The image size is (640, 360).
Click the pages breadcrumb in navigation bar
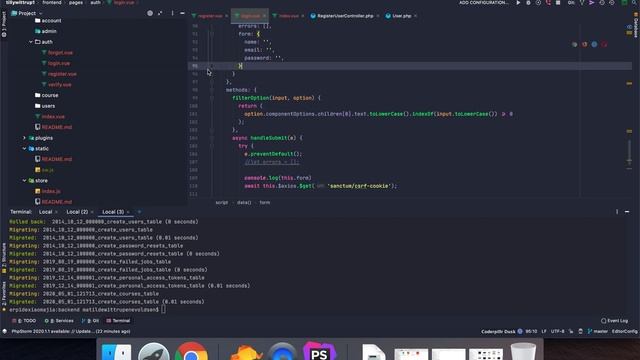tap(76, 2)
